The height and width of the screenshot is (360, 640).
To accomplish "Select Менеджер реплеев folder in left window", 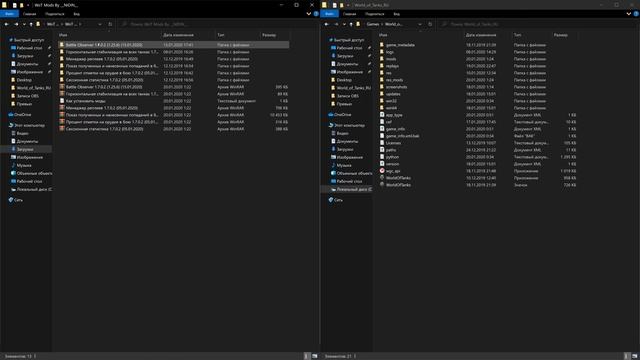I will pos(174,59).
